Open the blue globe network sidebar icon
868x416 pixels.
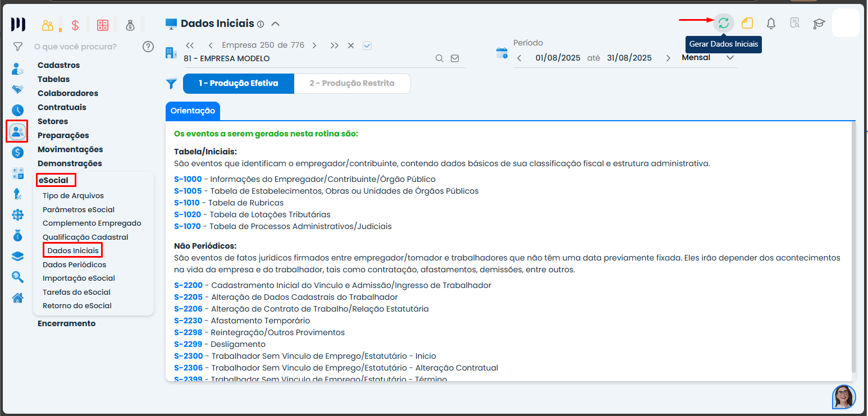point(18,215)
